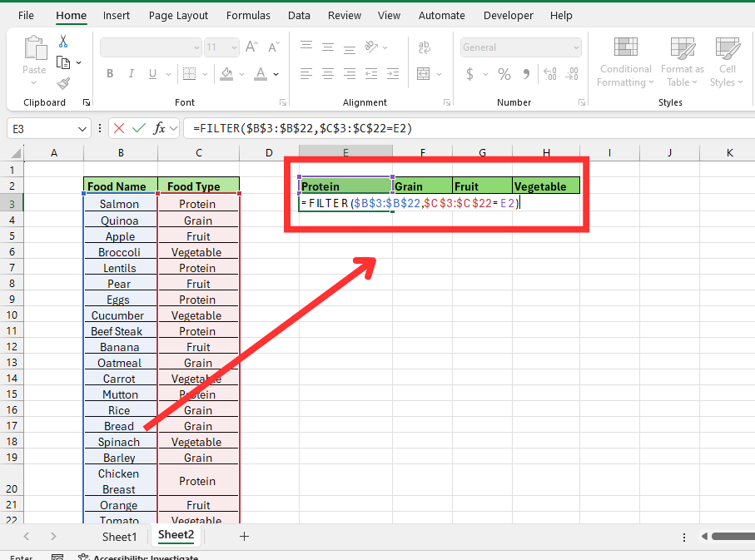Open the Font size dropdown

pyautogui.click(x=234, y=47)
